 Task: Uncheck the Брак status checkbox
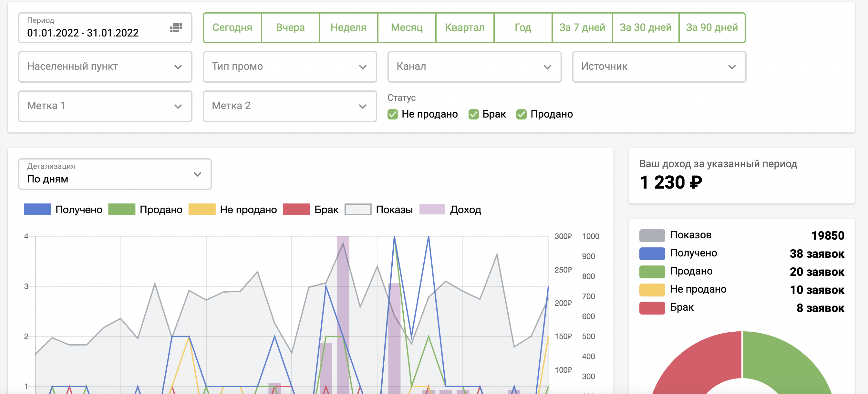473,114
